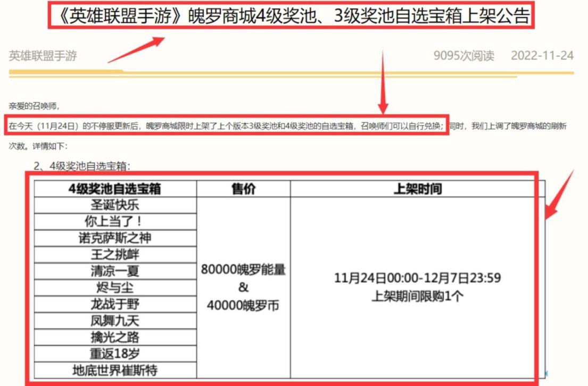Viewport: 588px width, 386px height.
Task: Click the article title about 魄罗商城 announcement
Action: point(289,18)
